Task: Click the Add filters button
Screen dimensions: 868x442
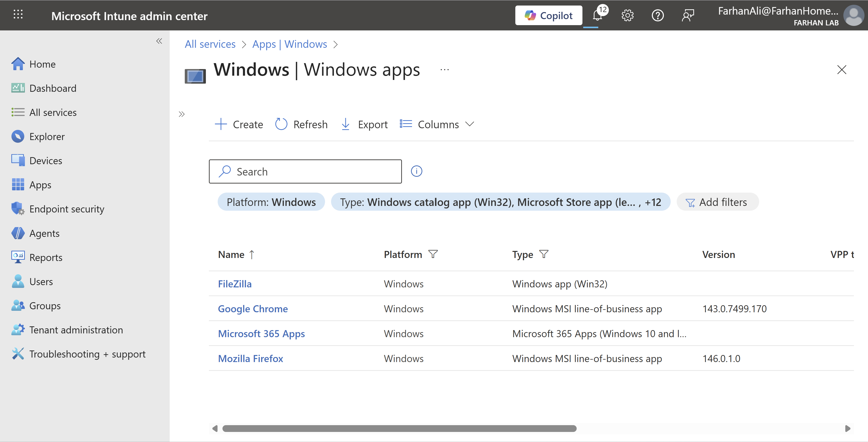Action: (717, 202)
